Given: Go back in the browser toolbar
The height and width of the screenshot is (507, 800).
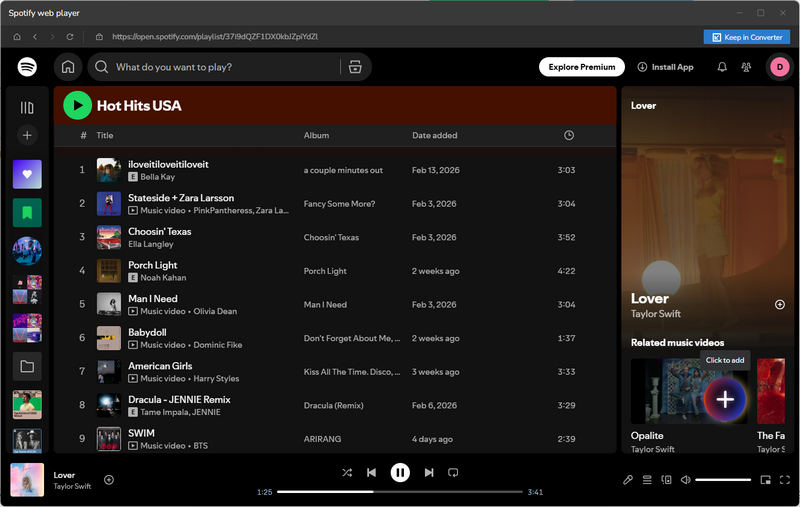Looking at the screenshot, I should (35, 37).
